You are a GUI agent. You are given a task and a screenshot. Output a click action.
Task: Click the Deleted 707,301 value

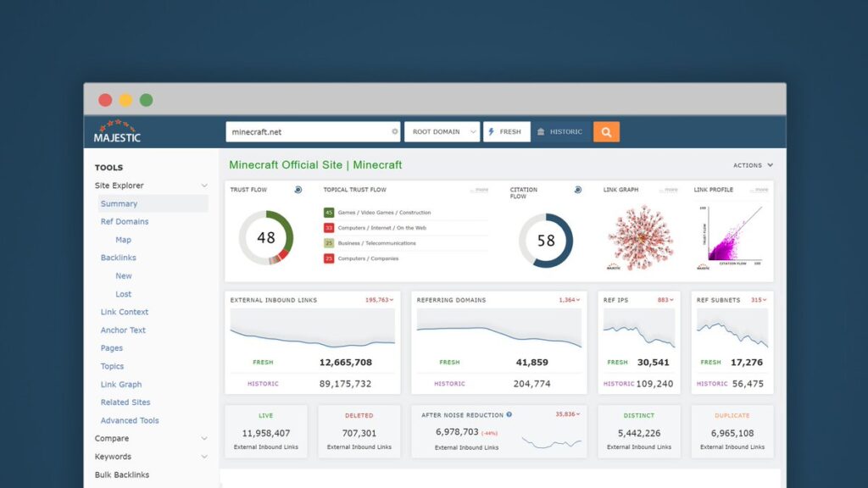tap(359, 433)
